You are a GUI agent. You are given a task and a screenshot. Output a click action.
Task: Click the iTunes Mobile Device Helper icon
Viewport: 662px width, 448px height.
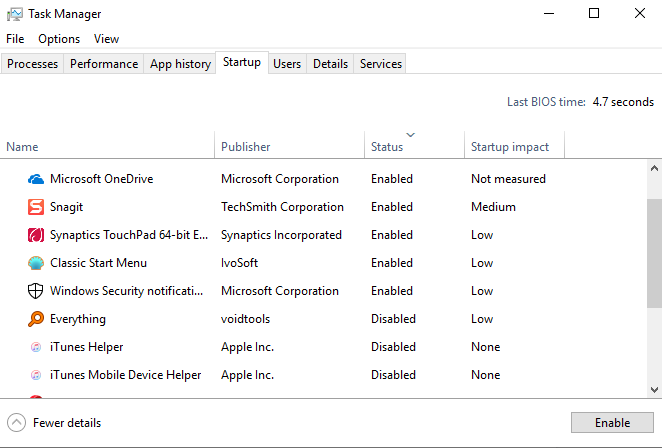pyautogui.click(x=36, y=375)
